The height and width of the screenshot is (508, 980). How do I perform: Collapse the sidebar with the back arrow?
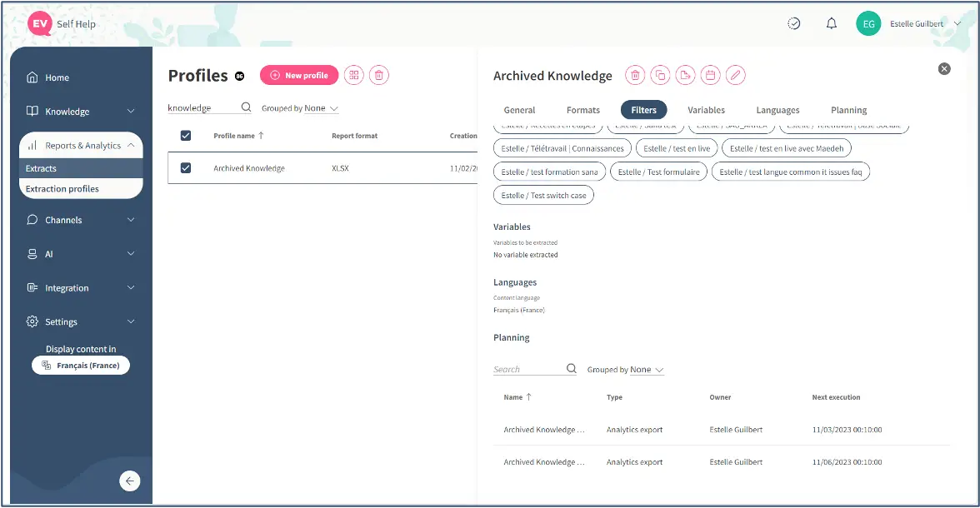pyautogui.click(x=129, y=481)
